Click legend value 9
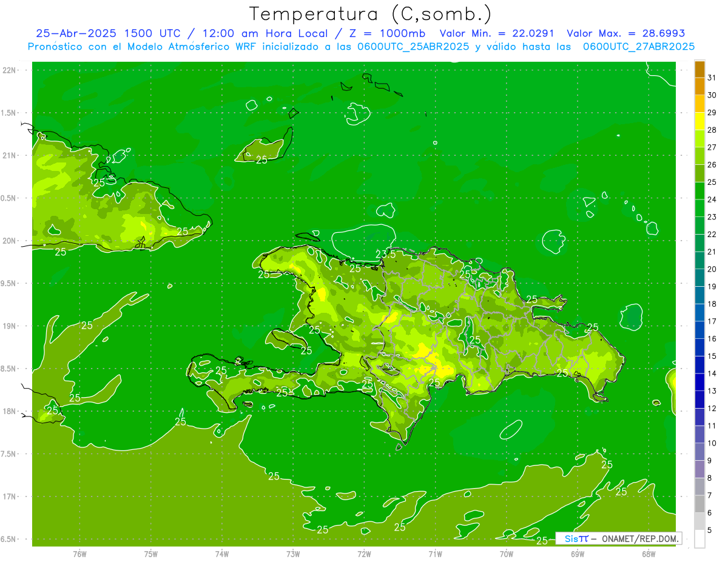This screenshot has width=728, height=562. [710, 461]
